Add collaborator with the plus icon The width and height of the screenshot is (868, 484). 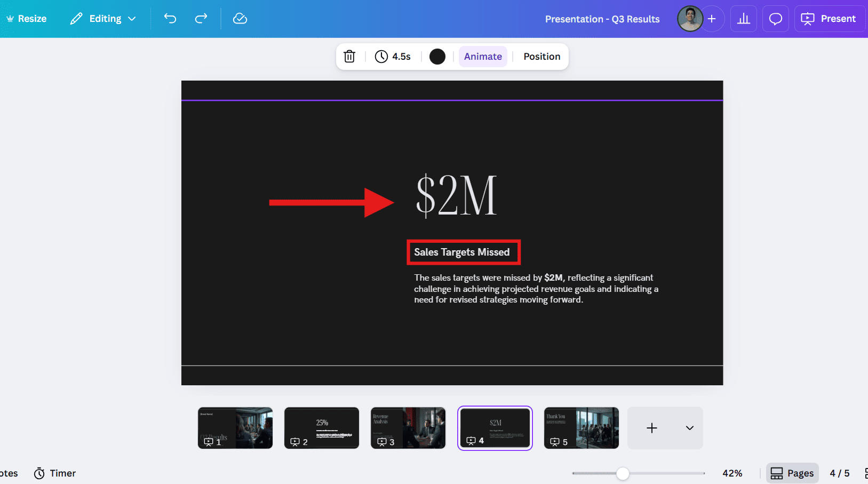(712, 19)
